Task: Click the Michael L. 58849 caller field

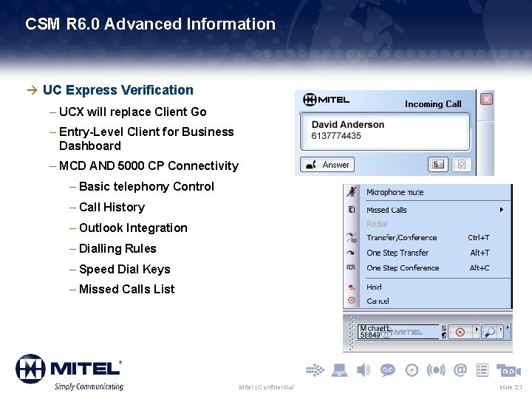Action: (398, 332)
